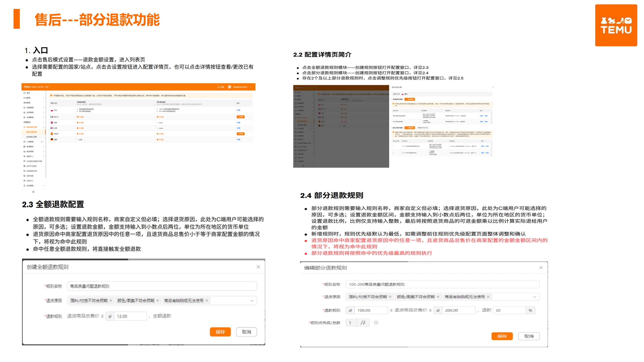The height and width of the screenshot is (362, 644).
Task: Click 保存 button in full refund dialog
Action: [x=220, y=332]
